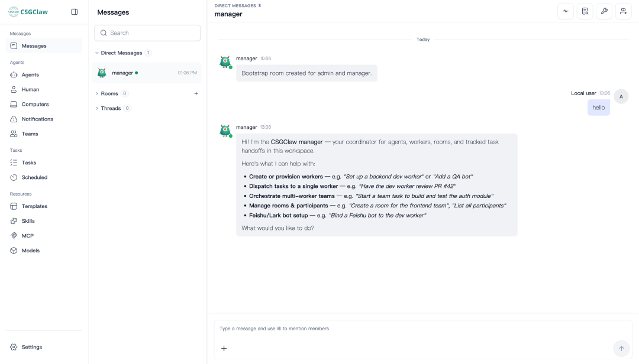Image resolution: width=639 pixels, height=364 pixels.
Task: Click the plus attachment icon in composer
Action: [224, 349]
